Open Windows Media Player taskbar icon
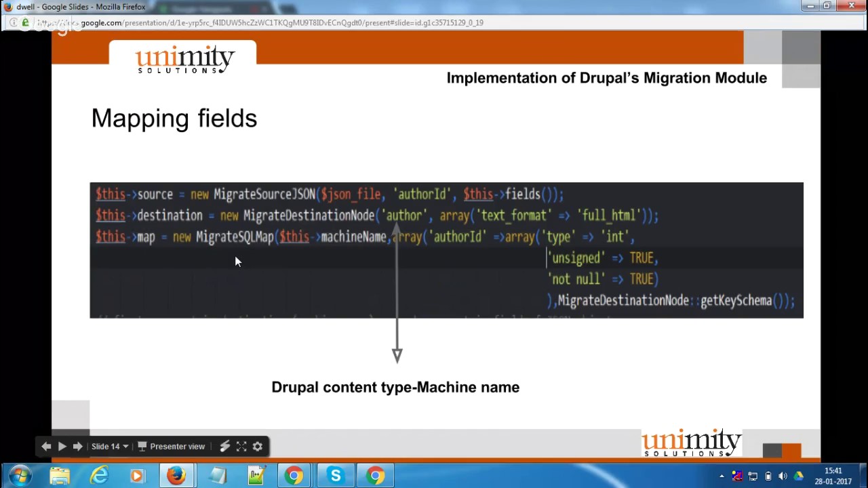The width and height of the screenshot is (868, 488). click(138, 476)
